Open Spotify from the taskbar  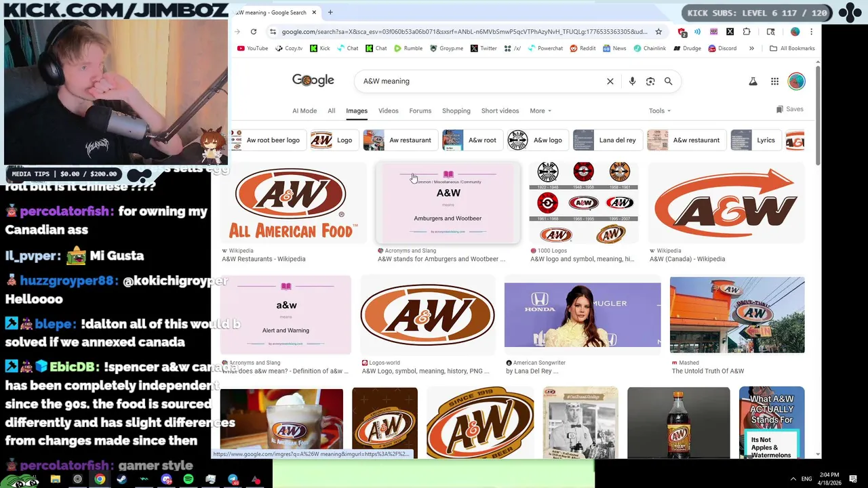click(189, 479)
